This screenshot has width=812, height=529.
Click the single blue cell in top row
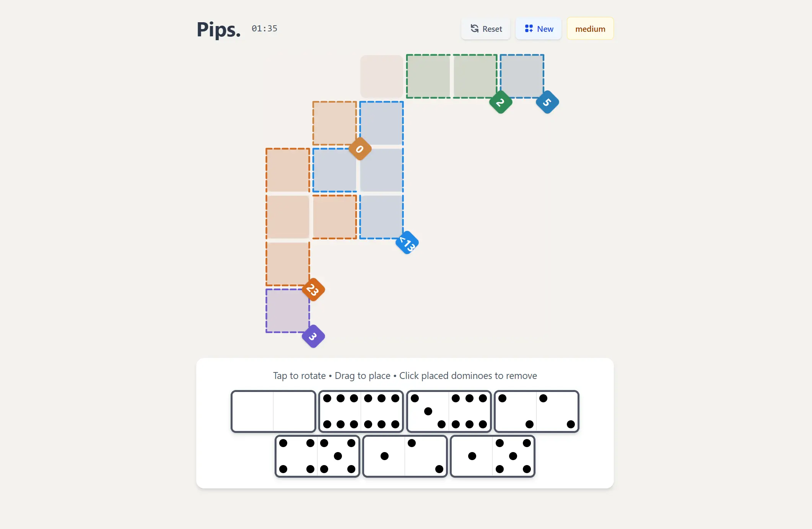(x=522, y=76)
